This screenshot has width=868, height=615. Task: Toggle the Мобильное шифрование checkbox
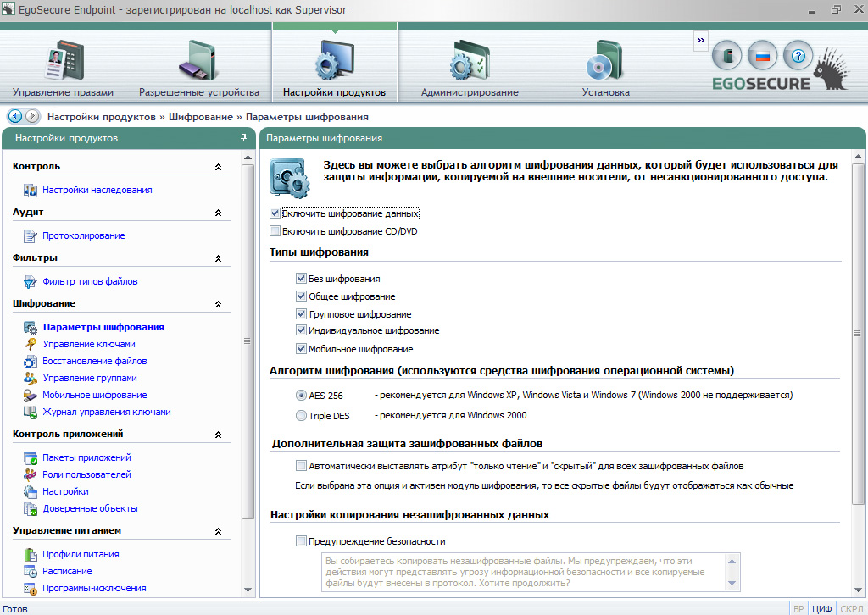[301, 348]
